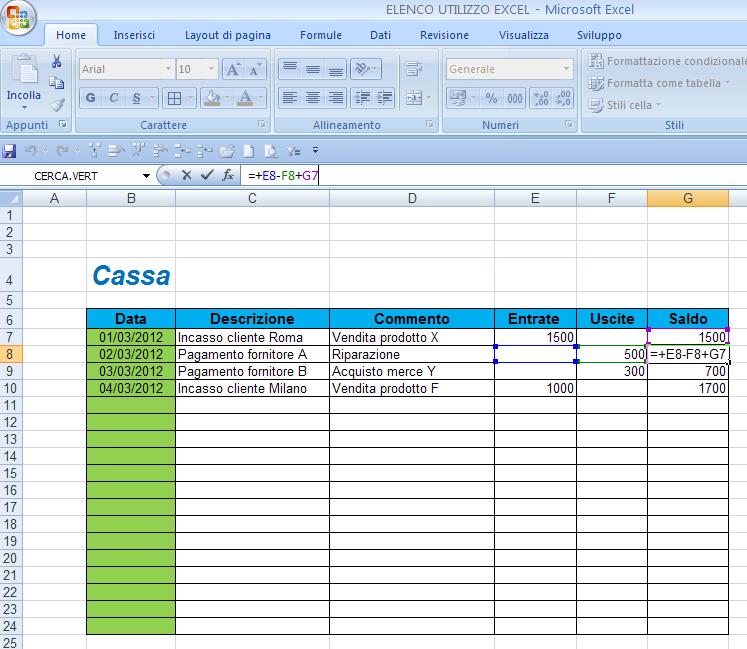Click the Incolla paste icon
The width and height of the screenshot is (747, 649).
coord(24,70)
